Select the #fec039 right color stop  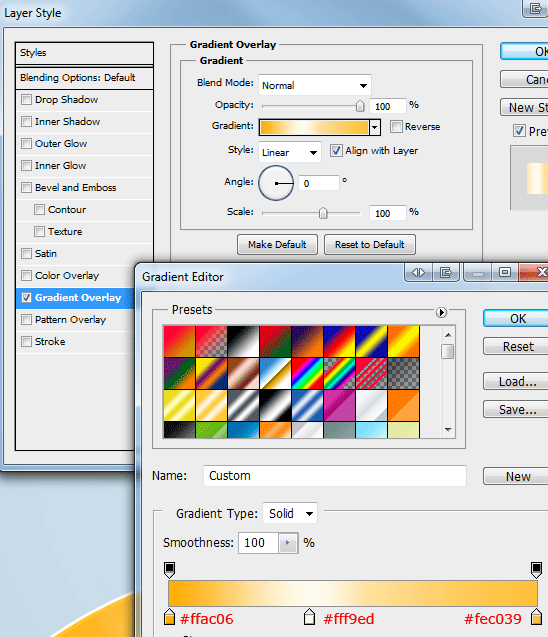click(x=536, y=616)
